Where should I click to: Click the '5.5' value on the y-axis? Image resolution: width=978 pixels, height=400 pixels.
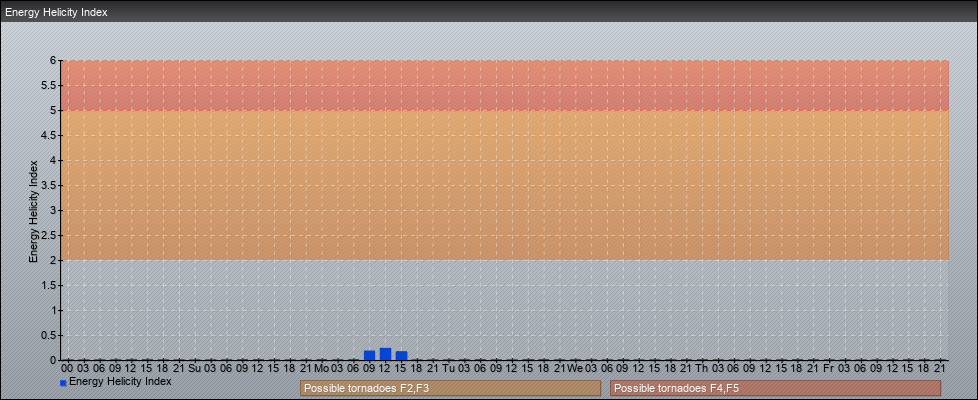48,85
